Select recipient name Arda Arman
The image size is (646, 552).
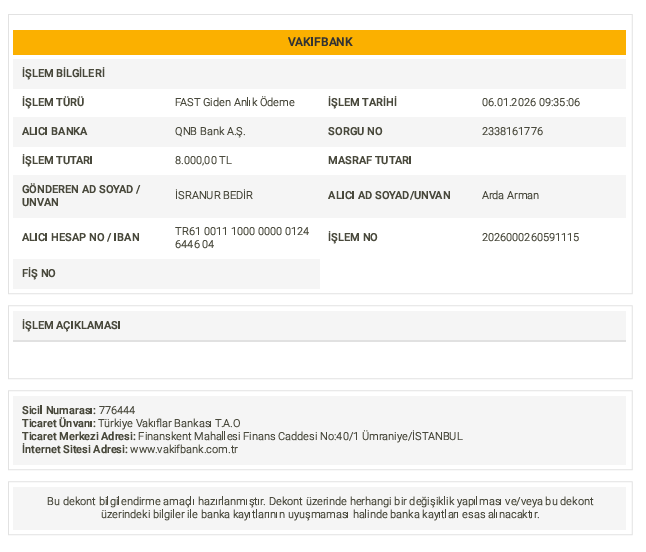pyautogui.click(x=510, y=195)
